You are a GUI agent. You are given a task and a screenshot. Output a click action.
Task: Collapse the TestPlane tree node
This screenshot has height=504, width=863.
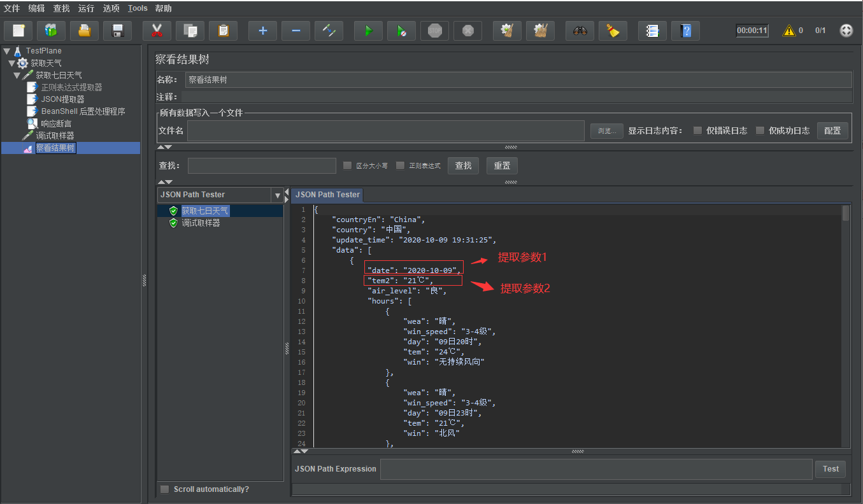pyautogui.click(x=6, y=51)
